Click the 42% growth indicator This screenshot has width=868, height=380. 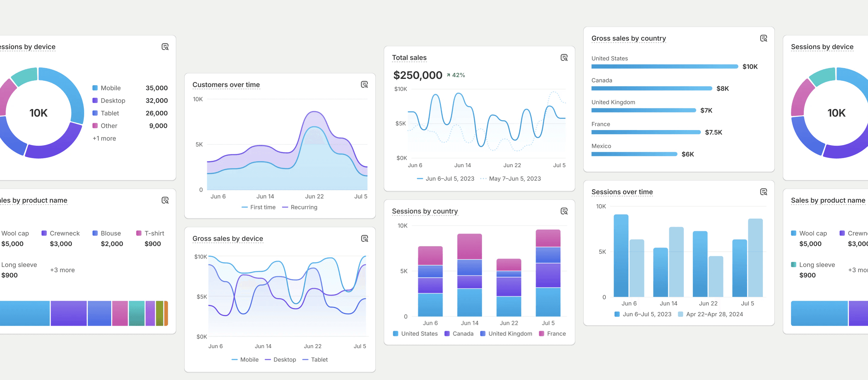coord(456,75)
